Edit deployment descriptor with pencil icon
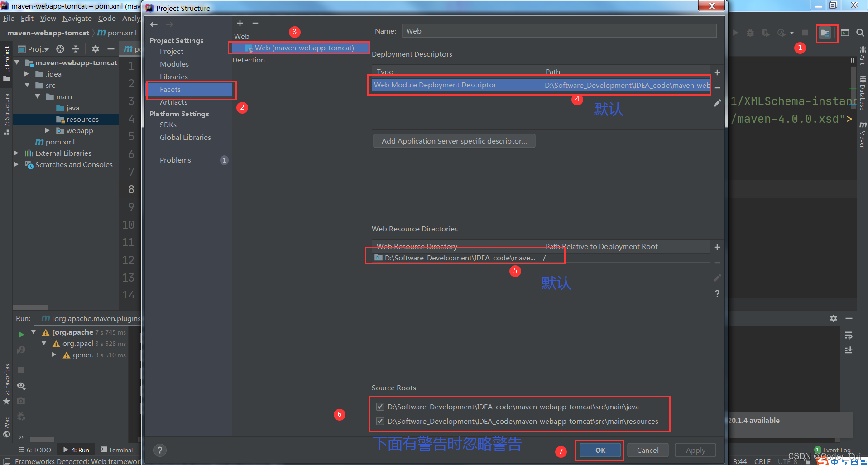868x465 pixels. pos(717,103)
